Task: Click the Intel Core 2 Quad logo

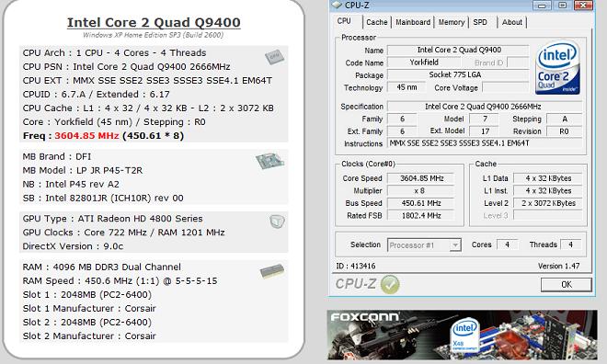Action: pyautogui.click(x=557, y=67)
